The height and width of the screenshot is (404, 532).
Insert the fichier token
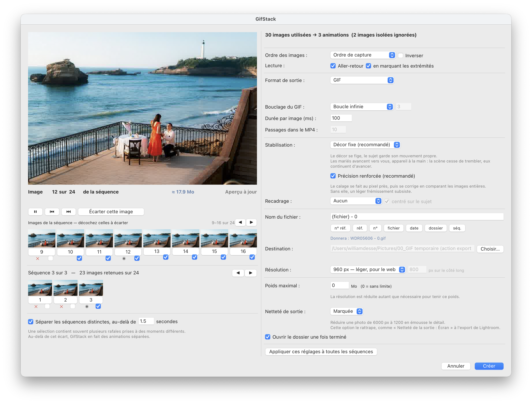pos(394,228)
